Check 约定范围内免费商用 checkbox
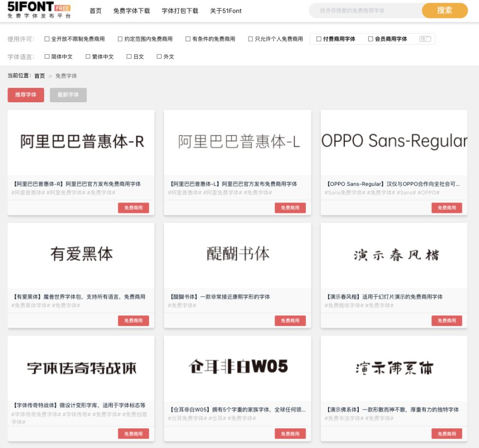 (x=120, y=39)
